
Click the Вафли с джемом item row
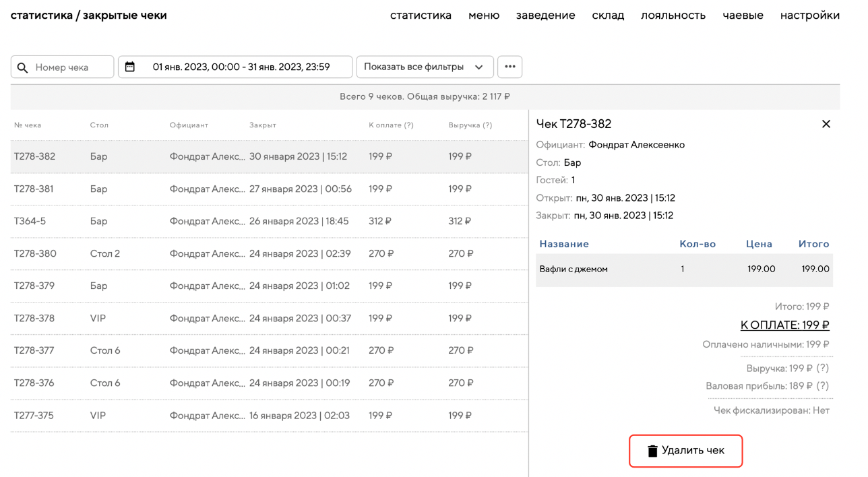[x=683, y=269]
